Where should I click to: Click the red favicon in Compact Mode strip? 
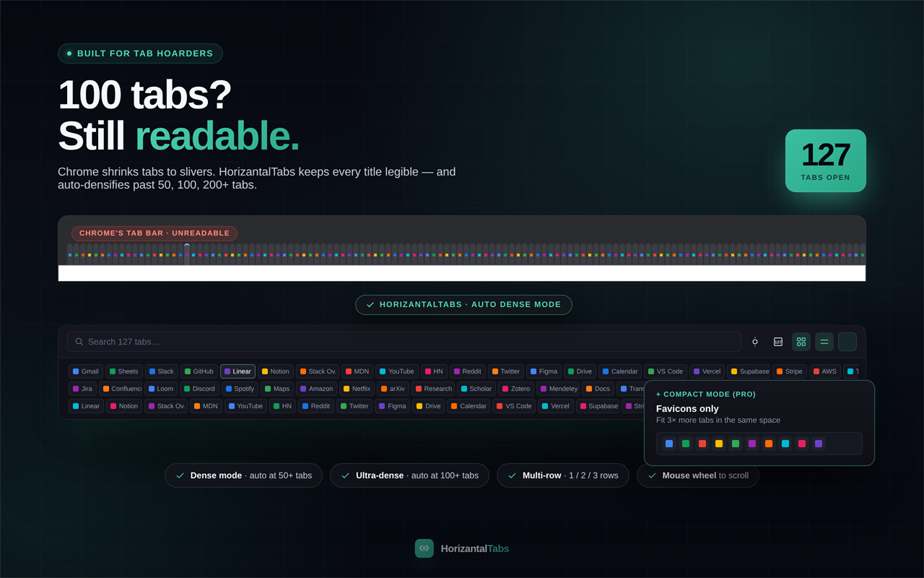pos(702,444)
